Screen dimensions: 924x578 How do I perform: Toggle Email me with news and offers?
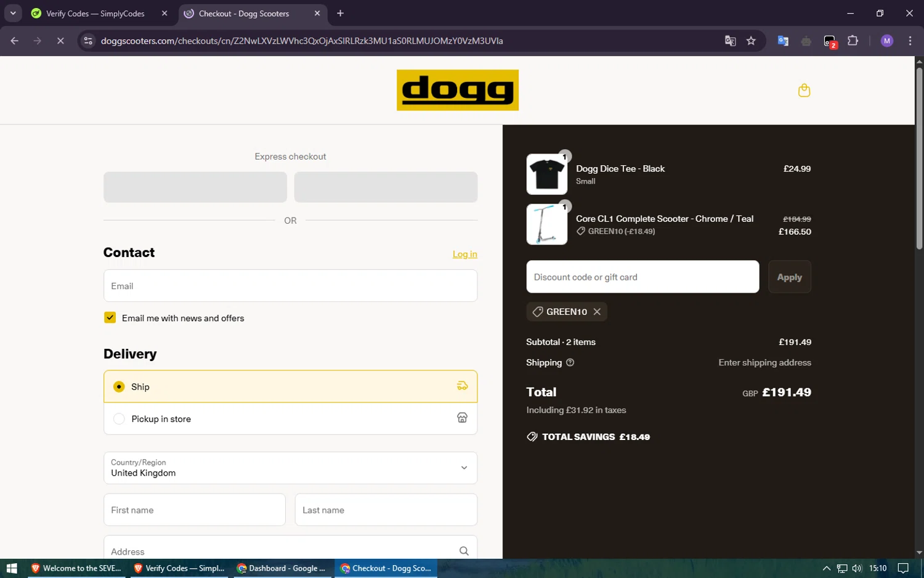coord(110,317)
